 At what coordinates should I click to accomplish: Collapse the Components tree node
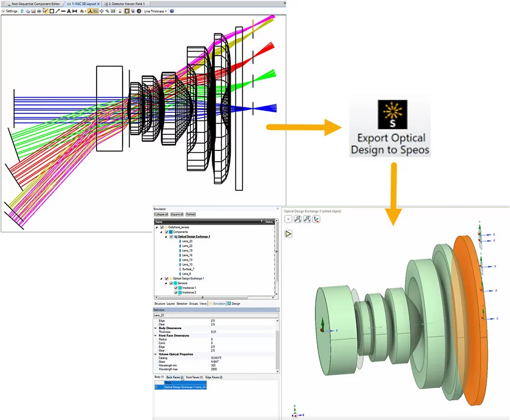pyautogui.click(x=161, y=232)
